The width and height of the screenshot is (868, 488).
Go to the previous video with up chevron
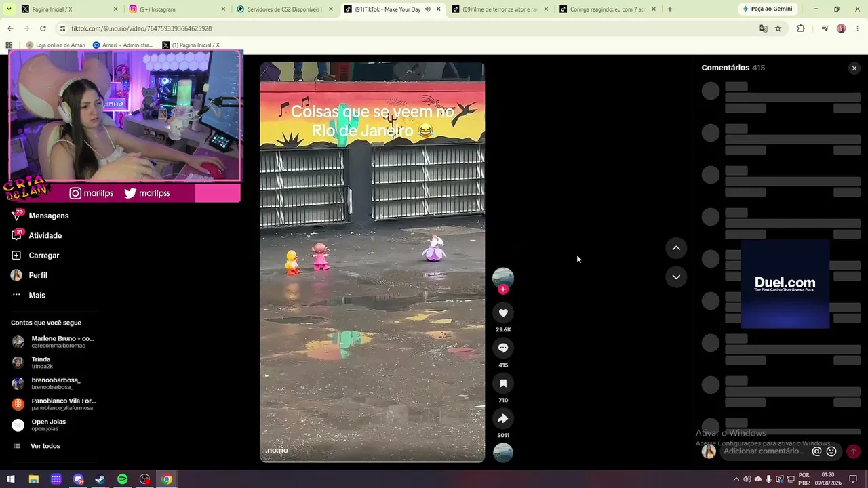(676, 248)
